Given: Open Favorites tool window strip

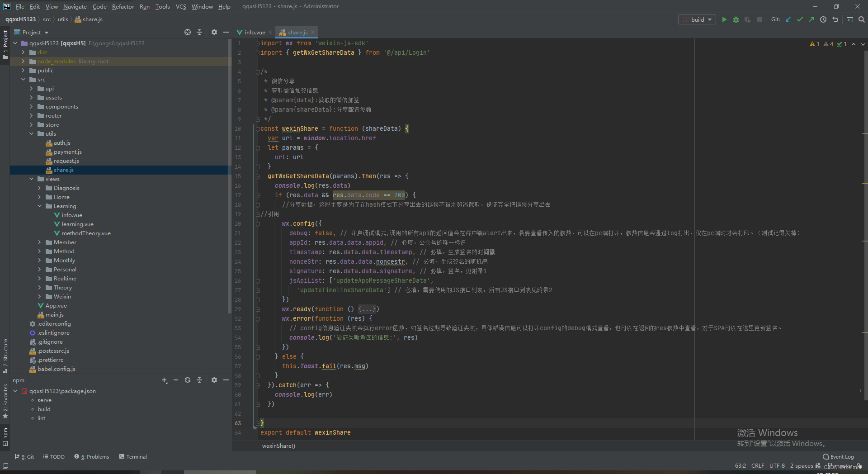Looking at the screenshot, I should 5,401.
